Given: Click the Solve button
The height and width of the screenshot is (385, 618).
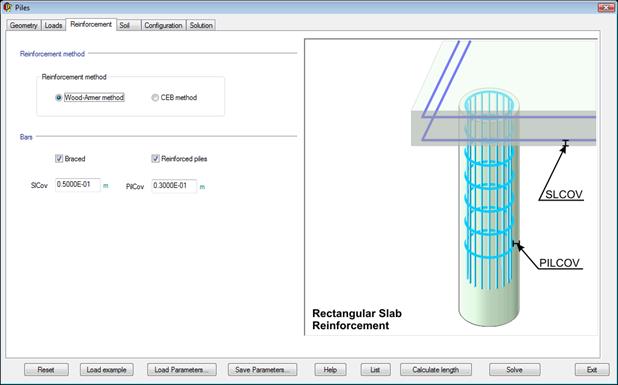Looking at the screenshot, I should pyautogui.click(x=515, y=370).
